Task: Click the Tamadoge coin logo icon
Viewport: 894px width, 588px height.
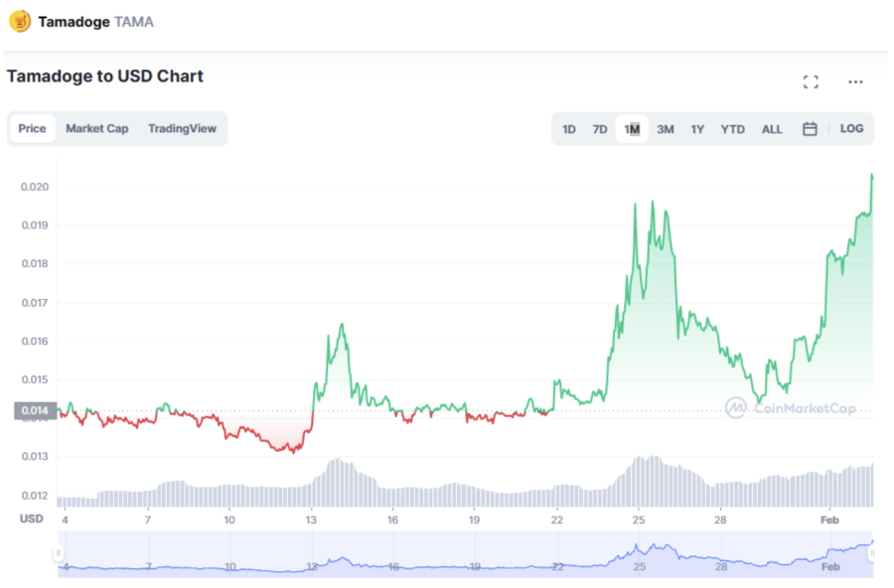Action: point(20,22)
